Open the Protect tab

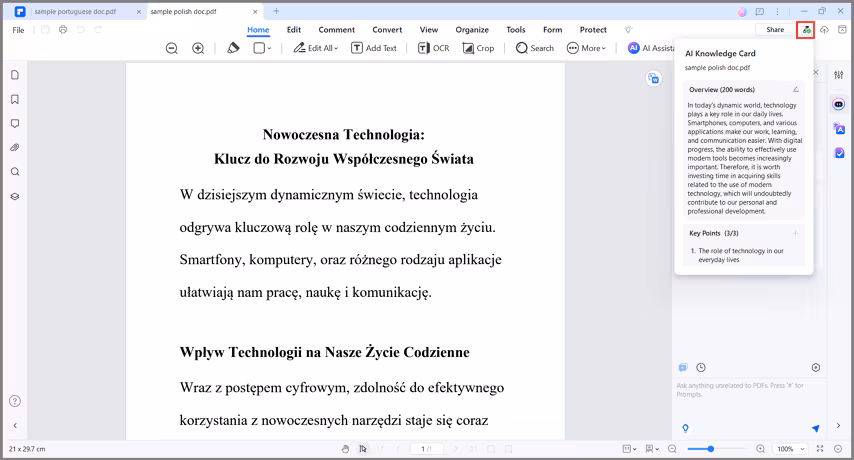[593, 30]
